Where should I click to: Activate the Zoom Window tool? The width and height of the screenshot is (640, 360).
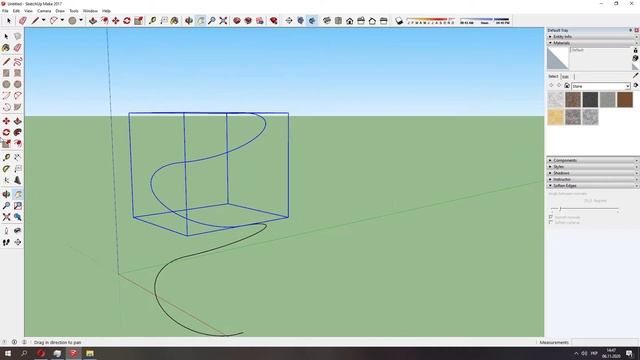coord(18,206)
